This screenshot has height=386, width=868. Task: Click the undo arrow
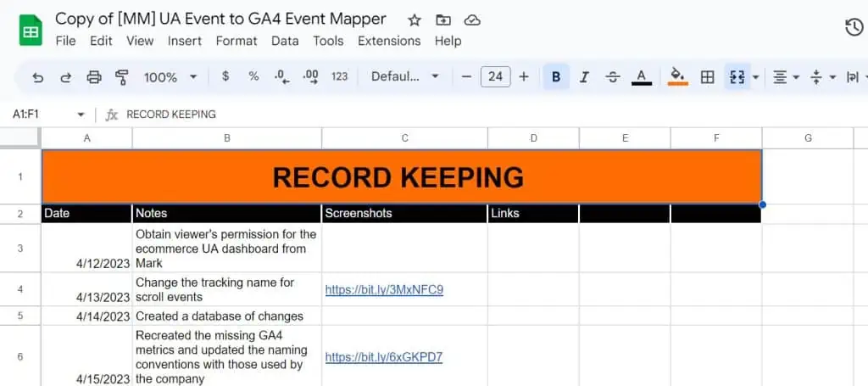37,77
